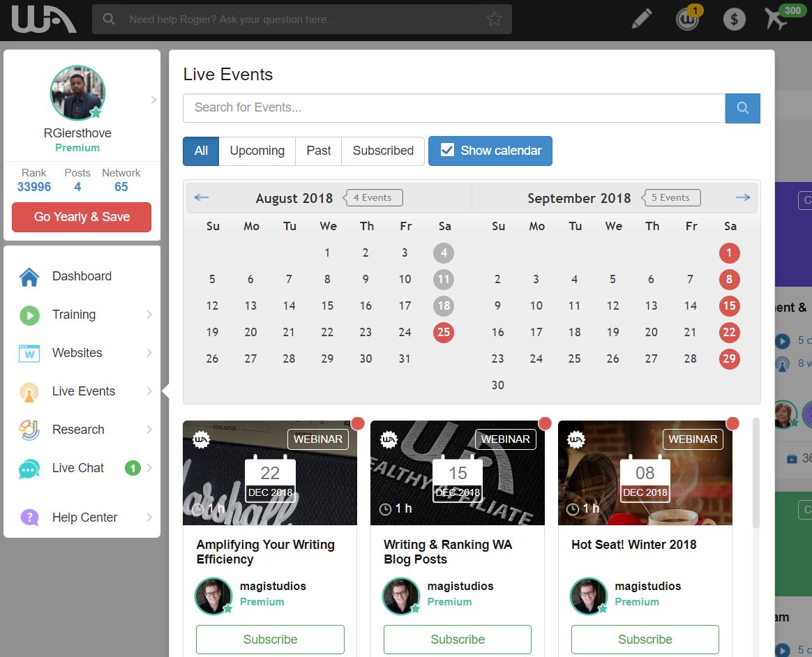
Task: Click the green Training play icon
Action: pyautogui.click(x=29, y=315)
